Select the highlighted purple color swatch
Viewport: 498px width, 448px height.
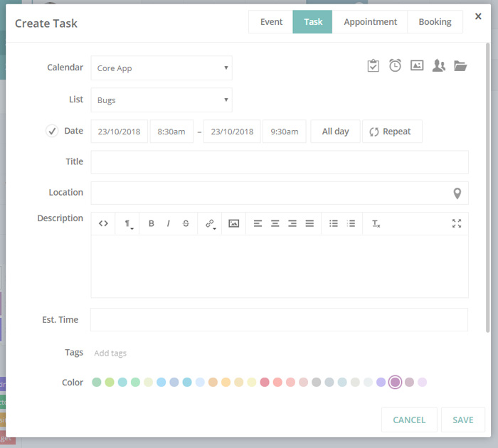tap(395, 382)
